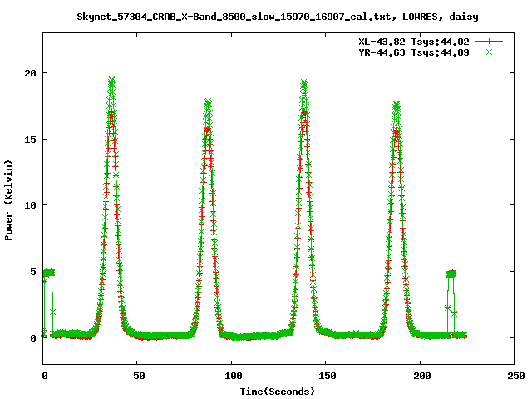Click the plot title text at top
Viewport: 532px width, 399px height.
[277, 16]
